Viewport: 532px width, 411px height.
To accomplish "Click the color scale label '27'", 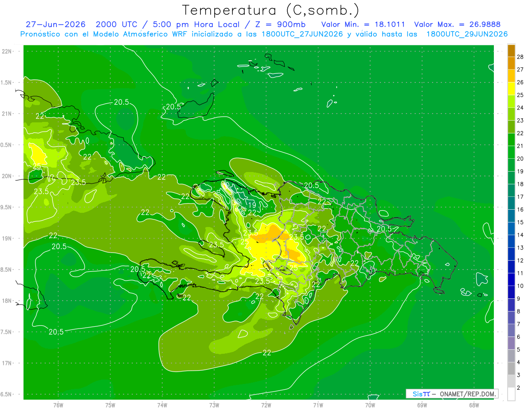I will [x=520, y=70].
